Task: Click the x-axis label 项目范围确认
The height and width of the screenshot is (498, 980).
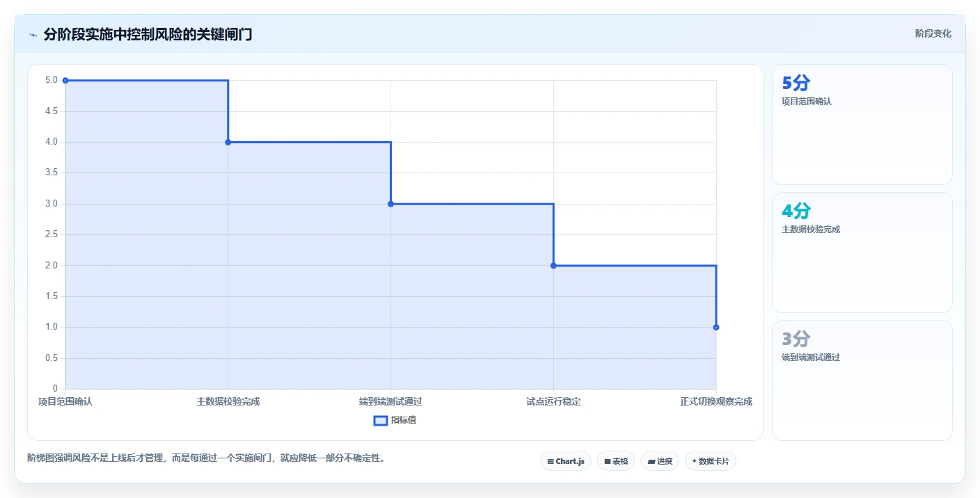Action: point(65,401)
